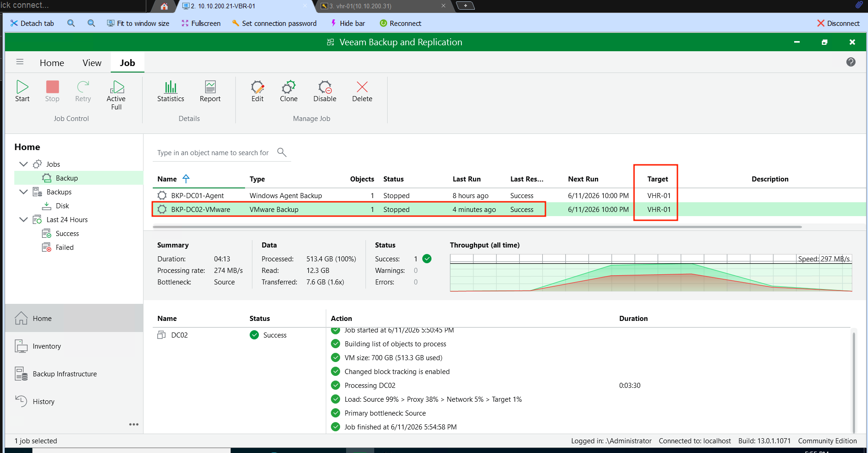868x453 pixels.
Task: Disconnect the remote session
Action: click(838, 23)
